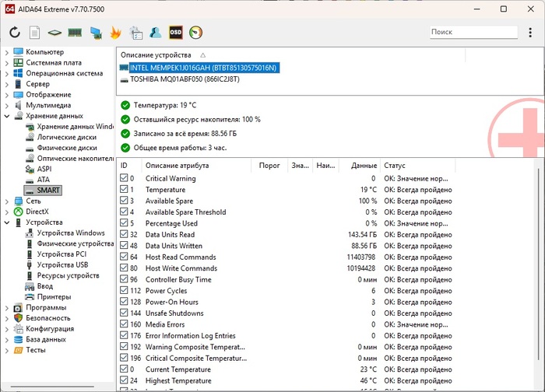545x392 pixels.
Task: Click the CPU chip toolbar icon
Action: [x=55, y=33]
